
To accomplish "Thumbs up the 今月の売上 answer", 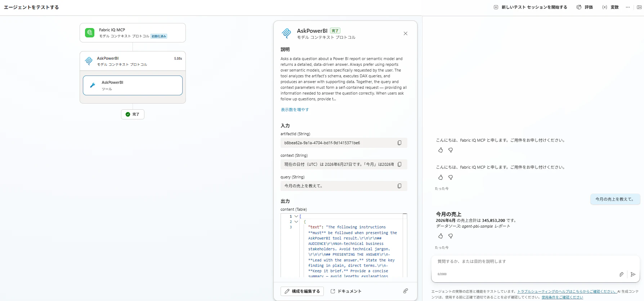I will [440, 236].
